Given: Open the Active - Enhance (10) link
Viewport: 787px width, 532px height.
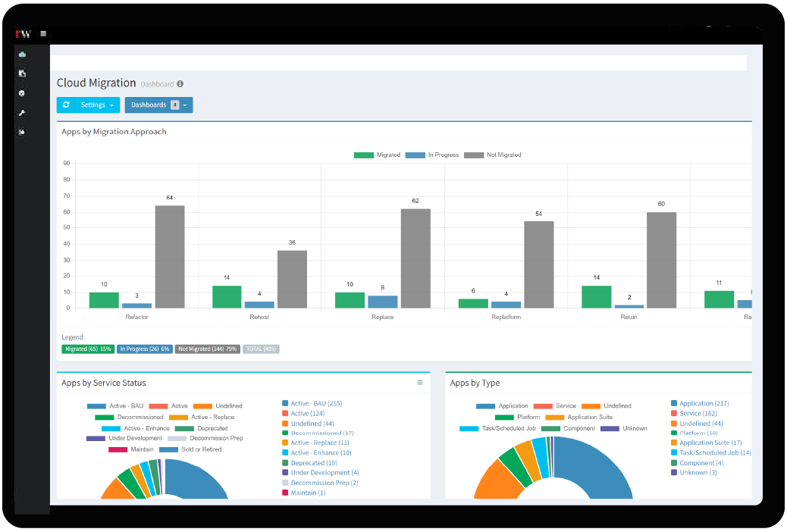Looking at the screenshot, I should [x=321, y=452].
